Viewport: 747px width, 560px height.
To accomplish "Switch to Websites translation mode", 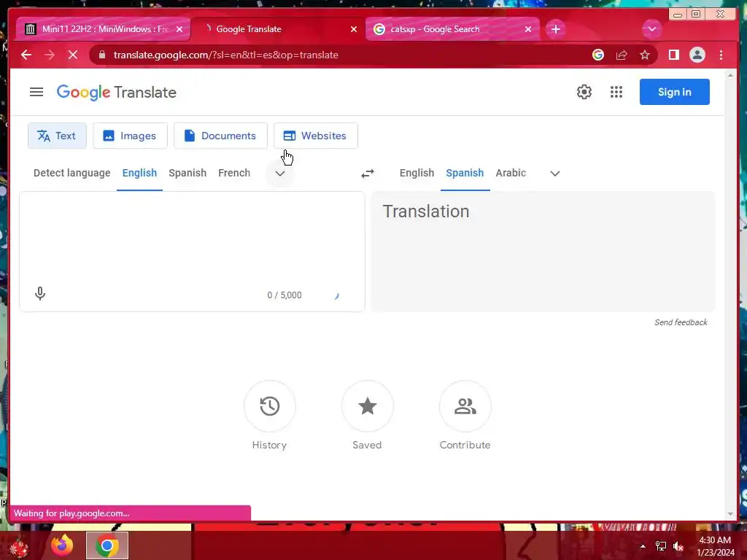I will click(315, 136).
